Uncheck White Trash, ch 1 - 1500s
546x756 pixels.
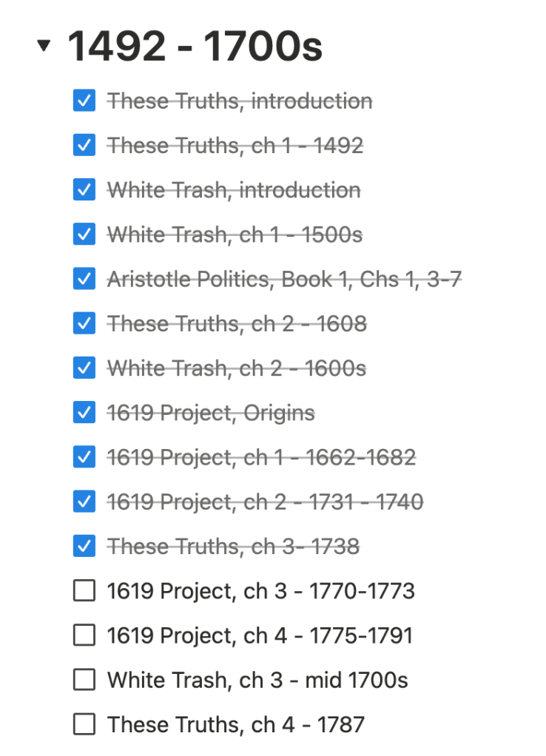[84, 234]
